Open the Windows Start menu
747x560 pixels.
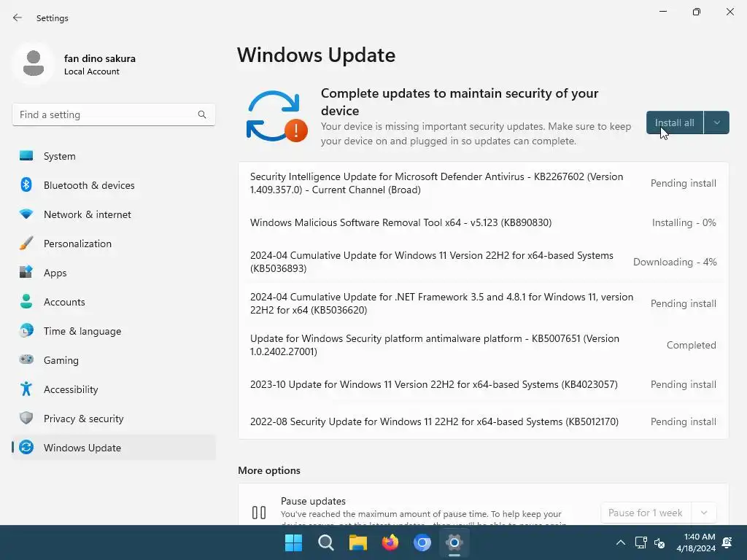pos(293,542)
